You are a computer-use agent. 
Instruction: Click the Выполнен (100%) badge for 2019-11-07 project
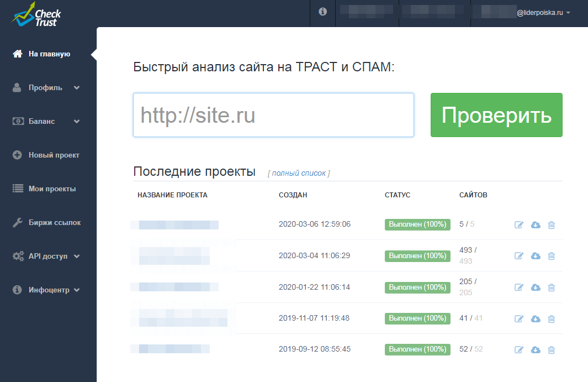(417, 318)
